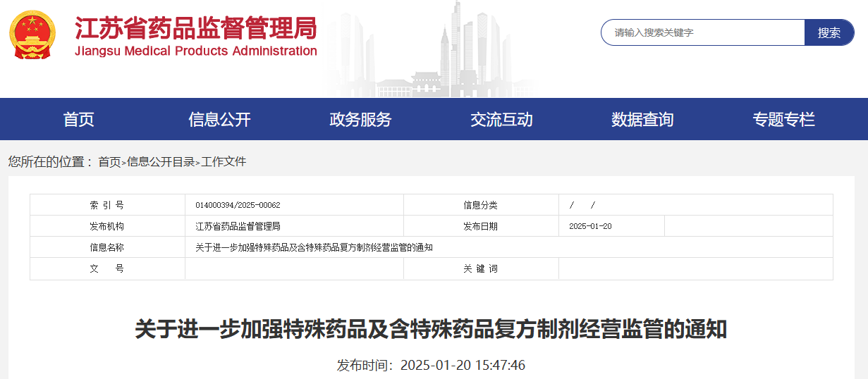Select index number 014000394/2025-00062
Image resolution: width=868 pixels, height=379 pixels.
pos(238,205)
